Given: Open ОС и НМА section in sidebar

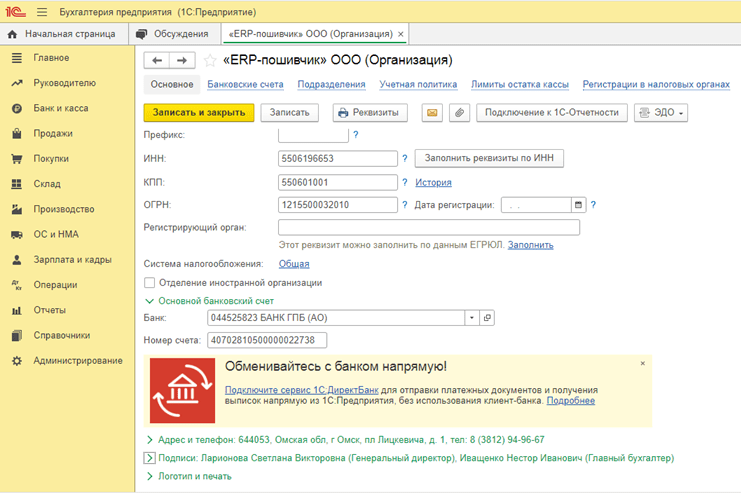Looking at the screenshot, I should 67,234.
